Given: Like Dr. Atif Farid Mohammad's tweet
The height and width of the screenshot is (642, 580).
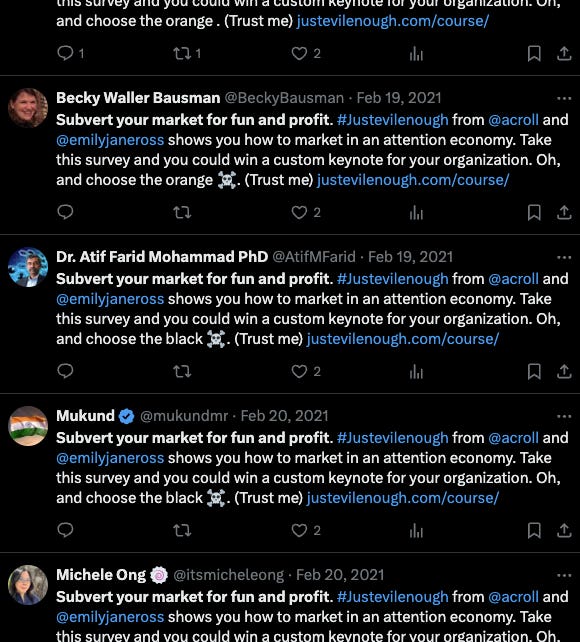Looking at the screenshot, I should [299, 371].
